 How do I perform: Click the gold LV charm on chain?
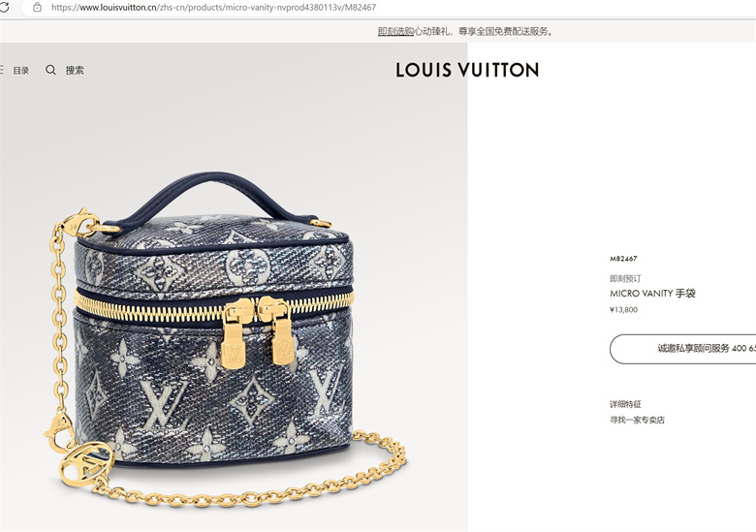pos(86,464)
